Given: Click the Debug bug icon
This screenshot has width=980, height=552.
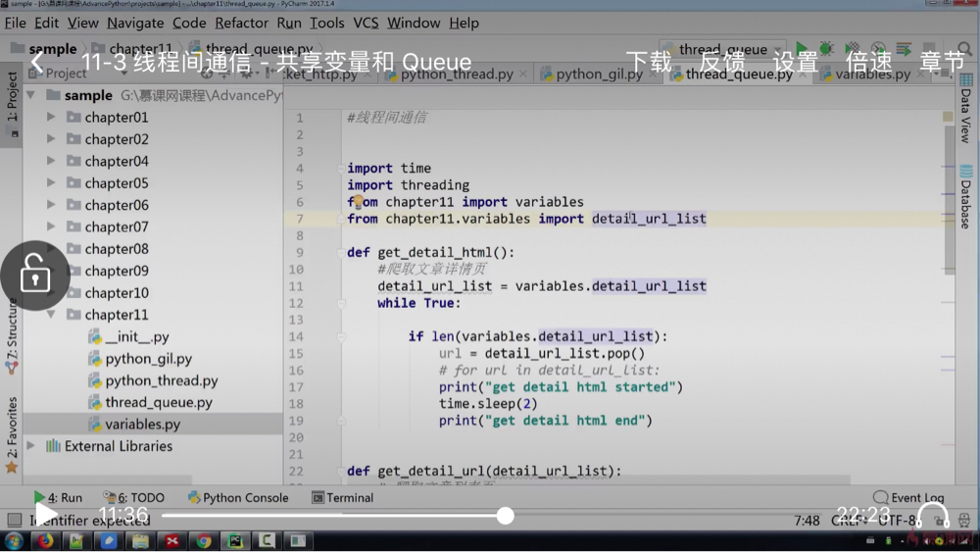Looking at the screenshot, I should [x=826, y=49].
